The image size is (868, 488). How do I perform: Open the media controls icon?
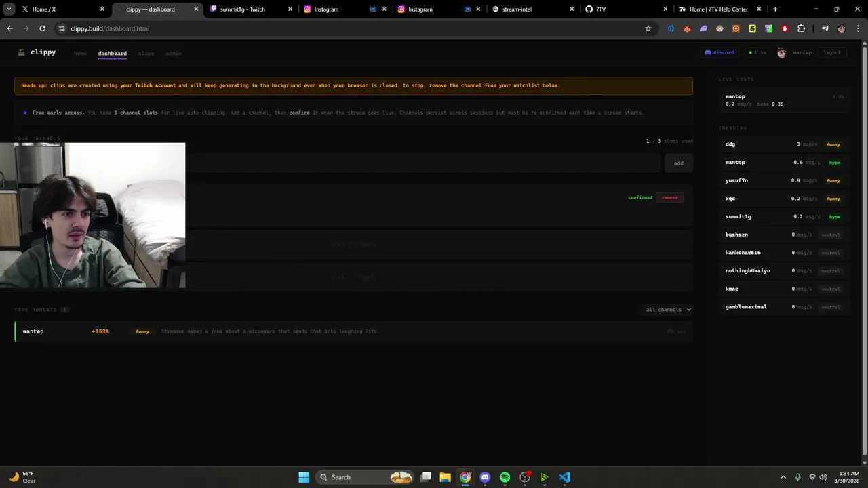click(825, 28)
